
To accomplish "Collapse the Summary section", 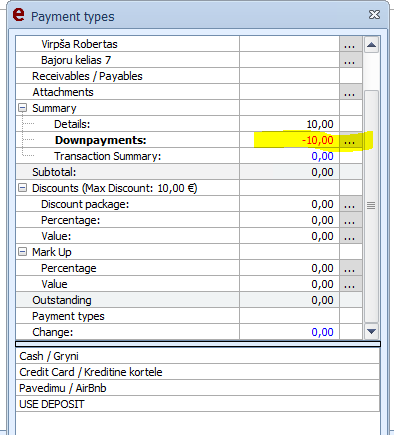I will click(22, 108).
